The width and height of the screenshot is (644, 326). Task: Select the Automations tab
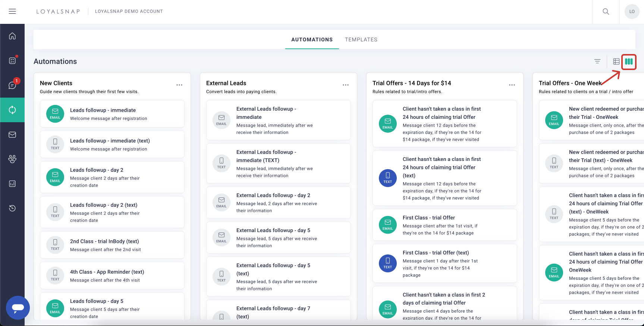(x=312, y=39)
